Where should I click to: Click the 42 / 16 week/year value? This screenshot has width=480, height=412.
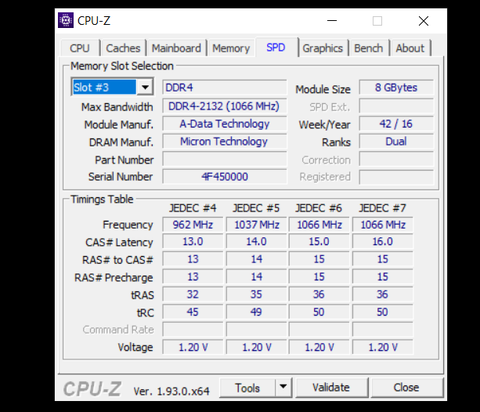point(396,124)
